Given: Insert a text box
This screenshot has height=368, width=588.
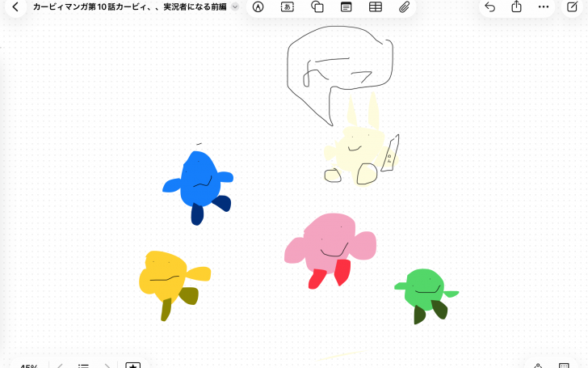Looking at the screenshot, I should 288,6.
